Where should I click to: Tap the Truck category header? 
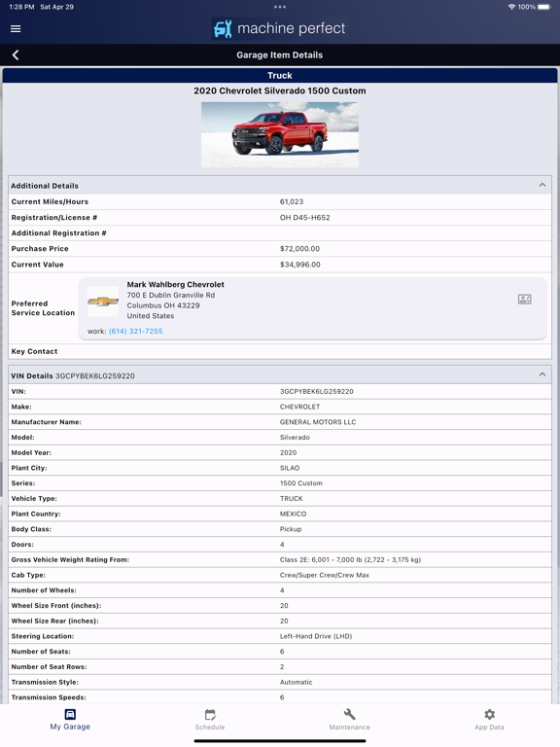pyautogui.click(x=280, y=75)
